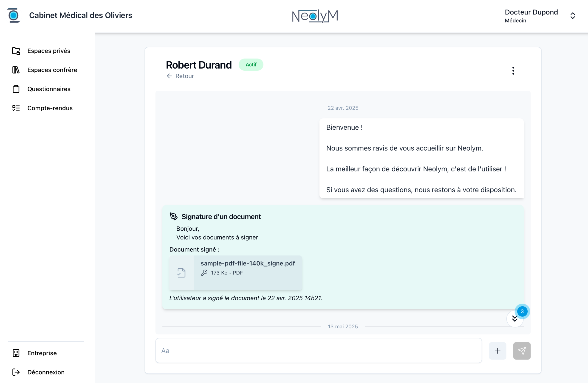Expand the Docteur Dupond account switcher
This screenshot has width=588, height=383.
pos(572,16)
